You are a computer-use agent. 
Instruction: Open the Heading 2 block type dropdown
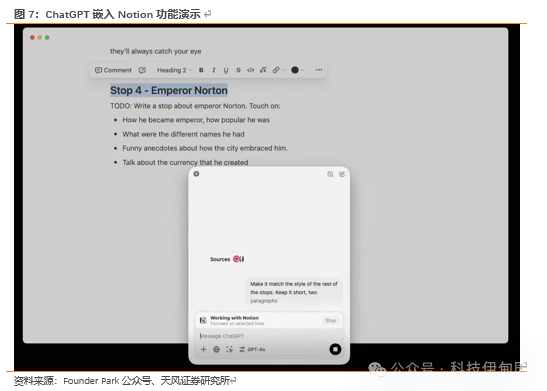[174, 70]
